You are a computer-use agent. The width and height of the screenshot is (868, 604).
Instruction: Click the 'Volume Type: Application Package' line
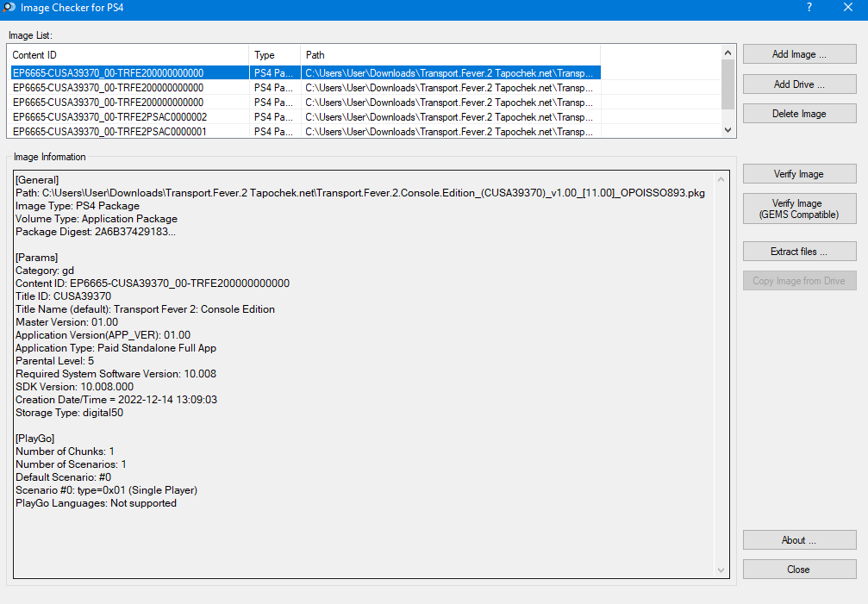pyautogui.click(x=97, y=219)
